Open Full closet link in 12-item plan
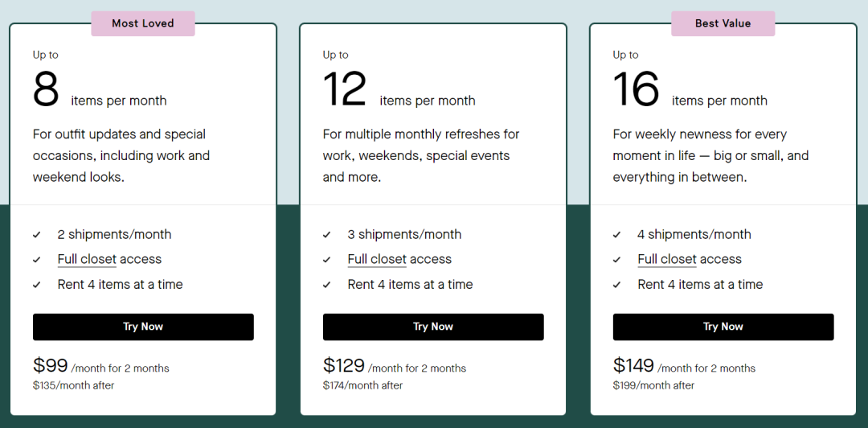868x428 pixels. click(377, 259)
